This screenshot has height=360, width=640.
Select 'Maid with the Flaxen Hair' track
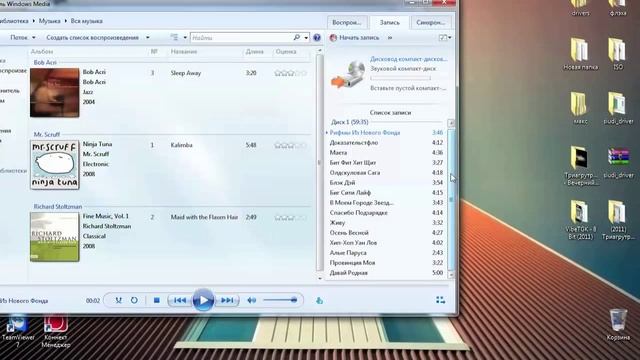pos(204,217)
